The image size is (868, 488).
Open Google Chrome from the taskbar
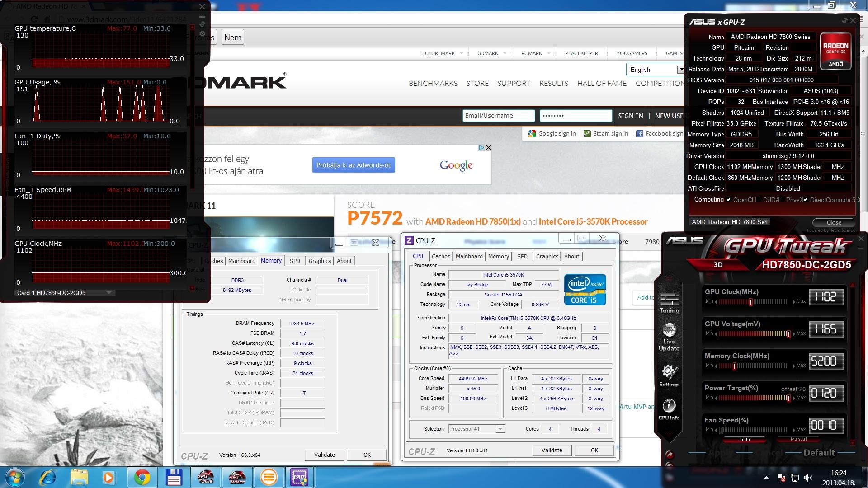click(142, 477)
